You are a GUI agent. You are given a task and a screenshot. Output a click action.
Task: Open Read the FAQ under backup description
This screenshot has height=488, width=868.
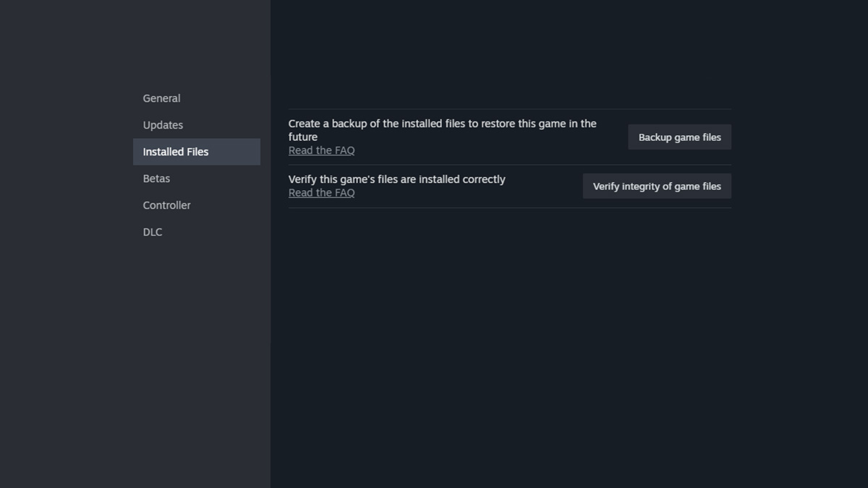[321, 150]
